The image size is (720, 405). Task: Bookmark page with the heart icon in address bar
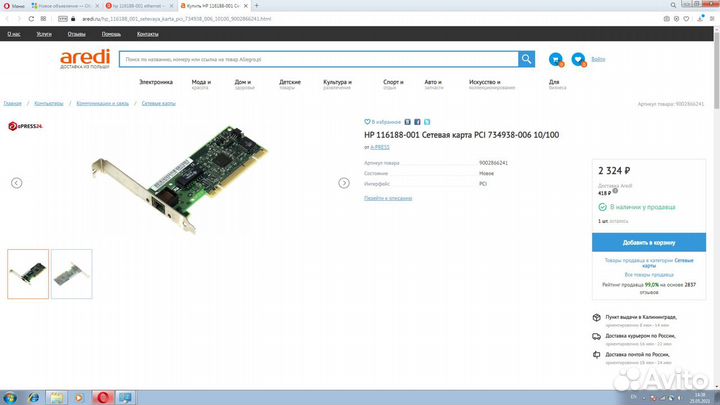pos(686,19)
